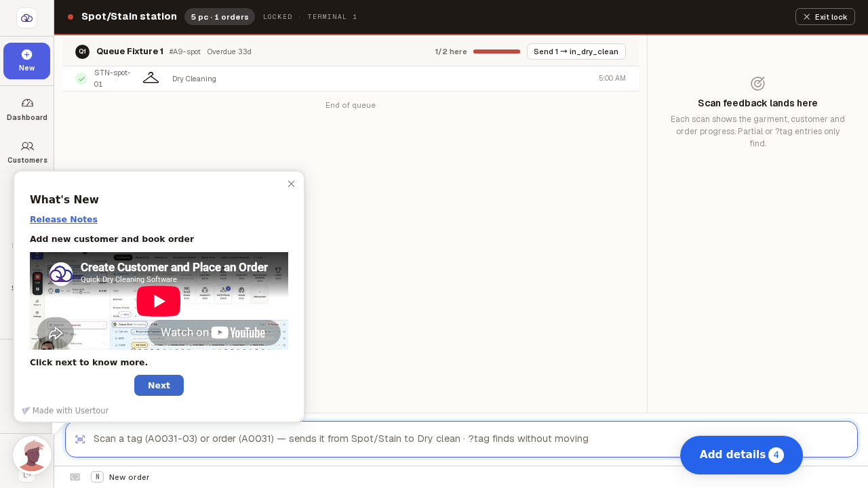Click the target icon in the scan feedback panel
Screen dimensions: 868x488
pyautogui.click(x=757, y=83)
